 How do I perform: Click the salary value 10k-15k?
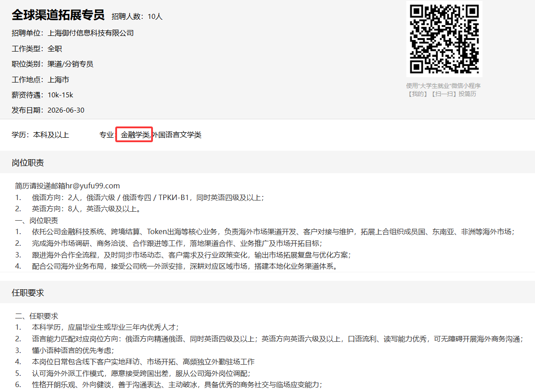point(60,95)
